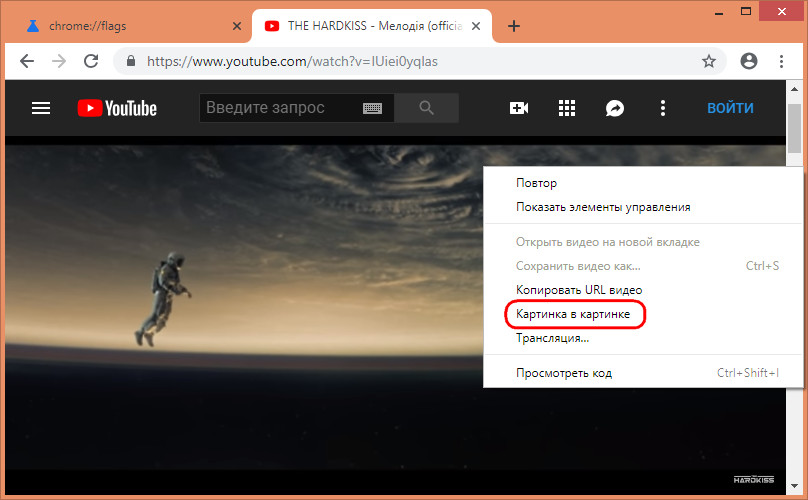Maximize the Chrome window
This screenshot has height=500, width=808.
746,11
